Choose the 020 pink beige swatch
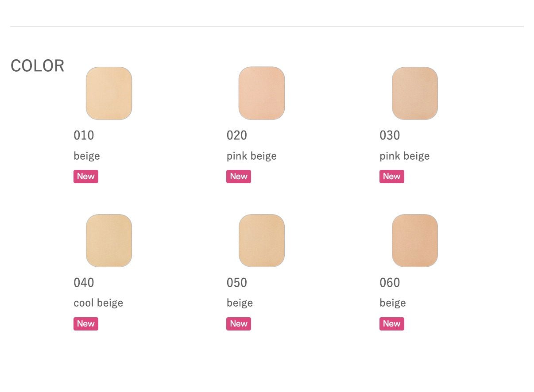The height and width of the screenshot is (392, 534). (262, 93)
